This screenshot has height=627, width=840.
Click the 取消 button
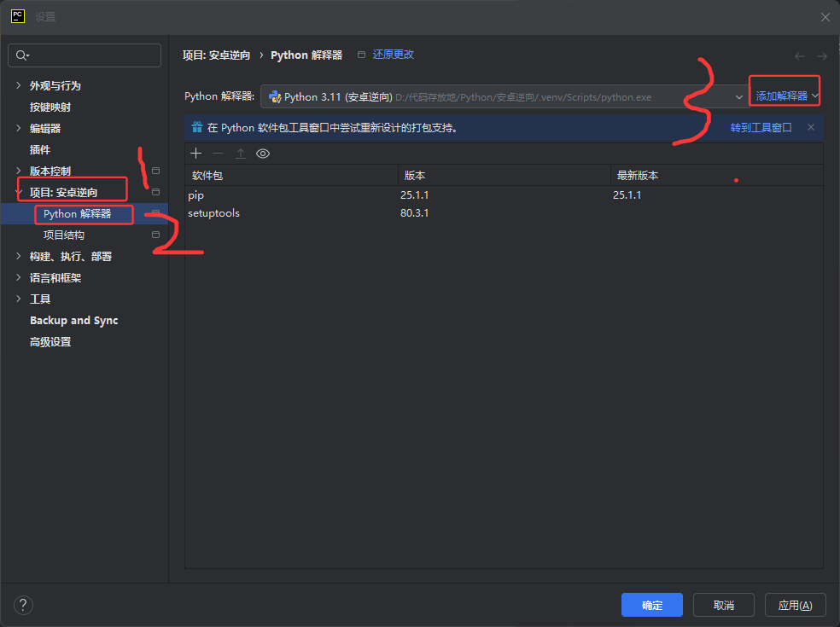pos(724,605)
